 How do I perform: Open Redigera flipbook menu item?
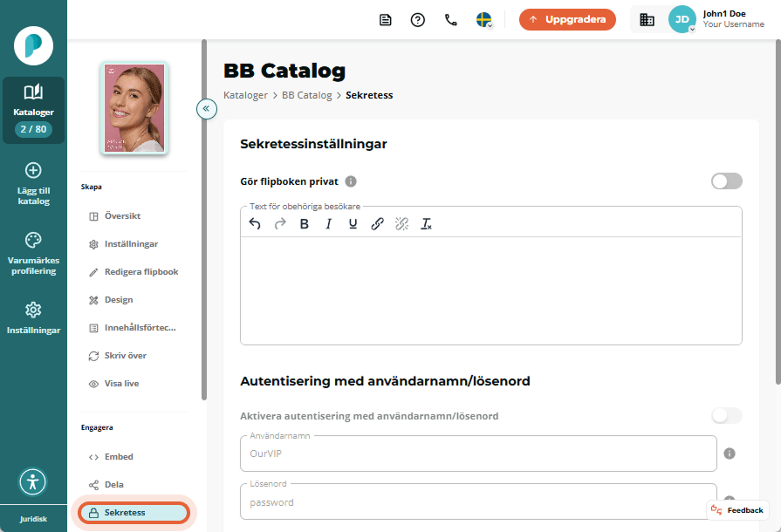click(x=134, y=272)
